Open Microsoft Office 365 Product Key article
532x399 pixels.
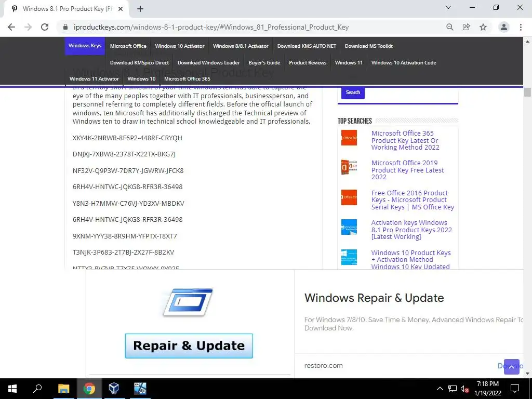[x=405, y=140]
